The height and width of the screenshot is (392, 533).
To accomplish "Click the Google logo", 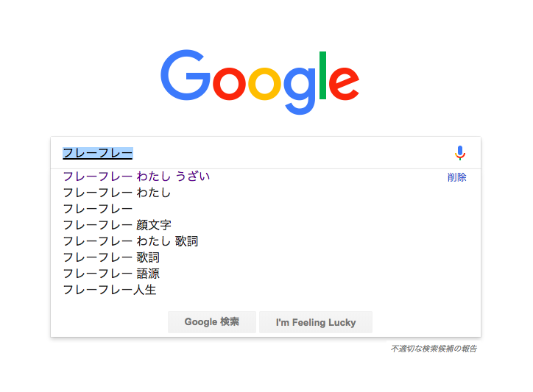I will click(260, 82).
